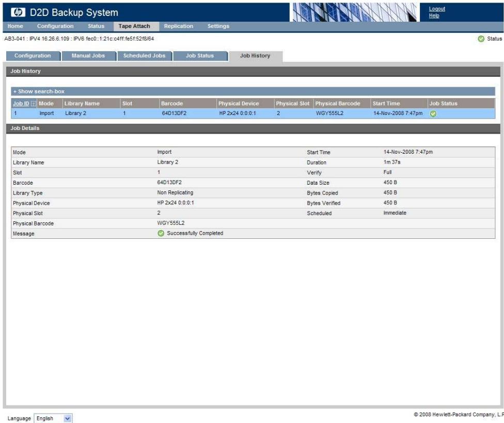Click the WGY555L2 cell in job row
This screenshot has width=504, height=423.
pos(329,113)
